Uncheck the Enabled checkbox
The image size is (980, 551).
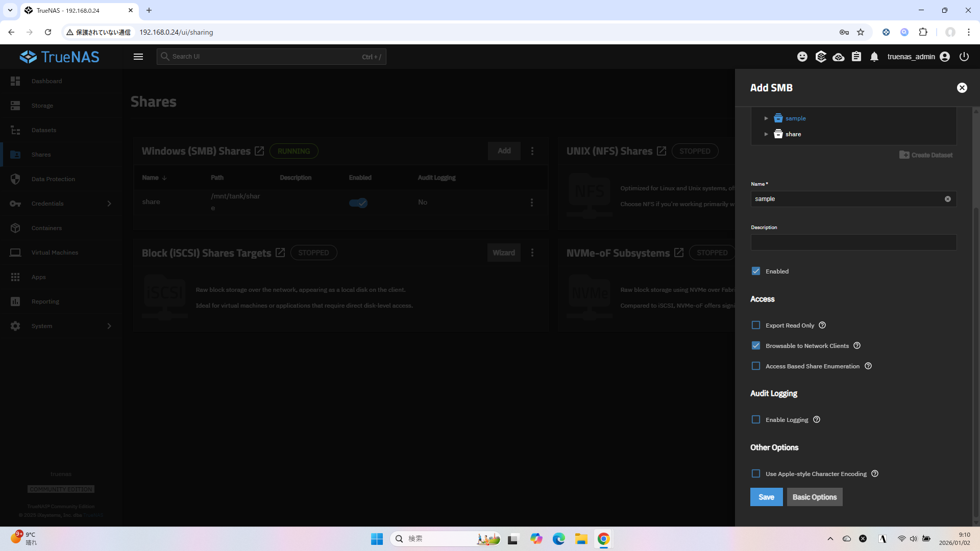pos(756,271)
